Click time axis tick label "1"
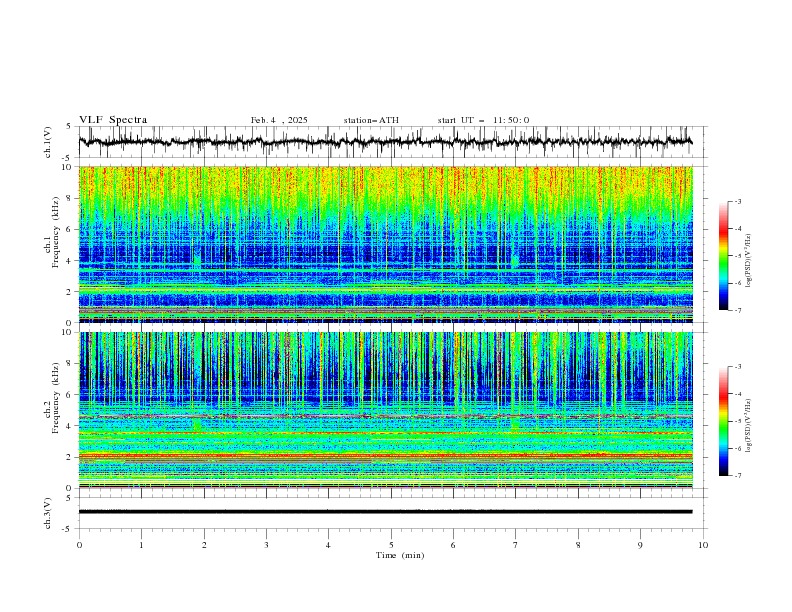Screen dimensions: 792x612 [141, 545]
